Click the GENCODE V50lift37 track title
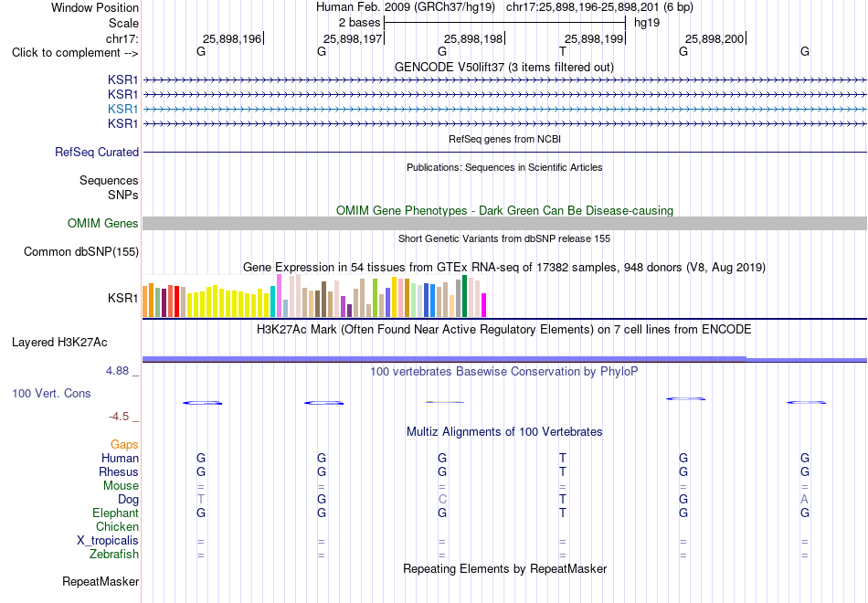868x603 pixels. point(503,67)
